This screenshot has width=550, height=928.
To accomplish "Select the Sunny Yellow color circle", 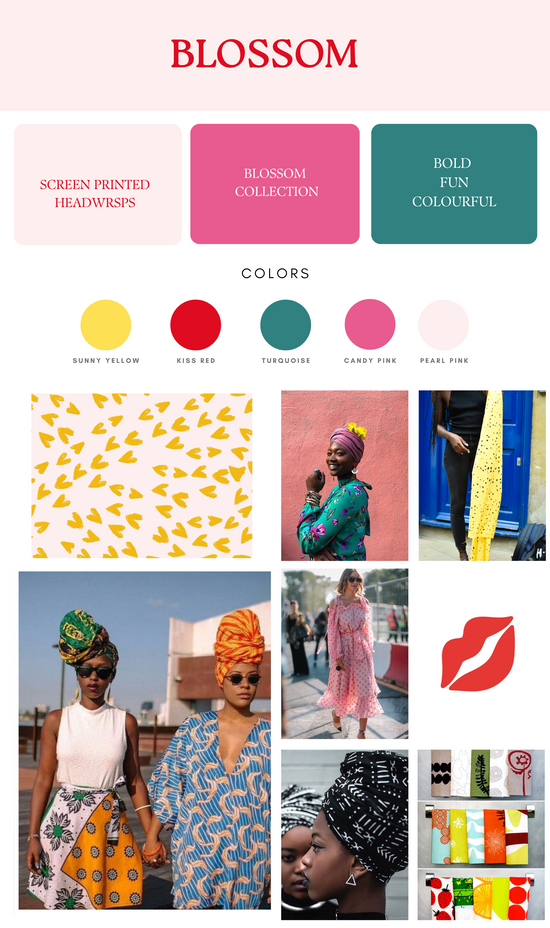I will click(x=106, y=325).
